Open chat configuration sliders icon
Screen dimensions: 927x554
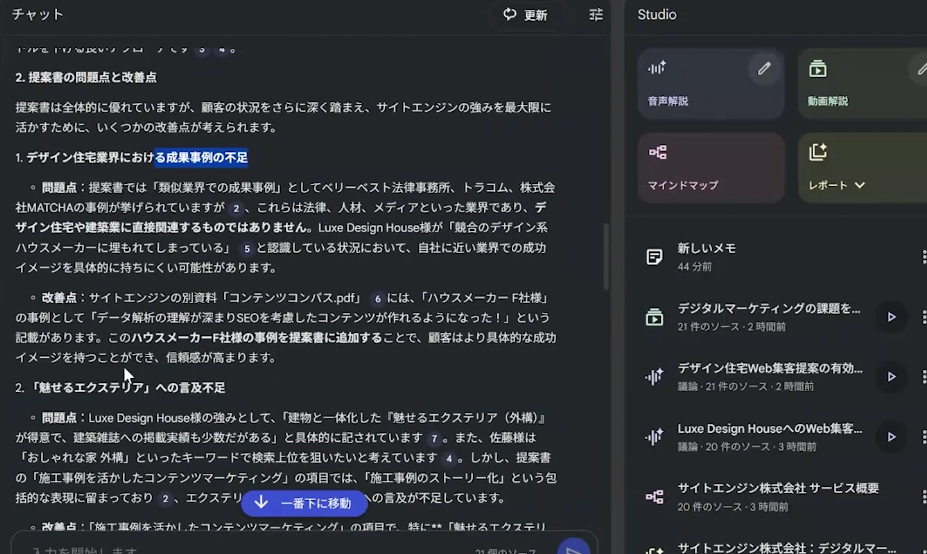click(596, 15)
